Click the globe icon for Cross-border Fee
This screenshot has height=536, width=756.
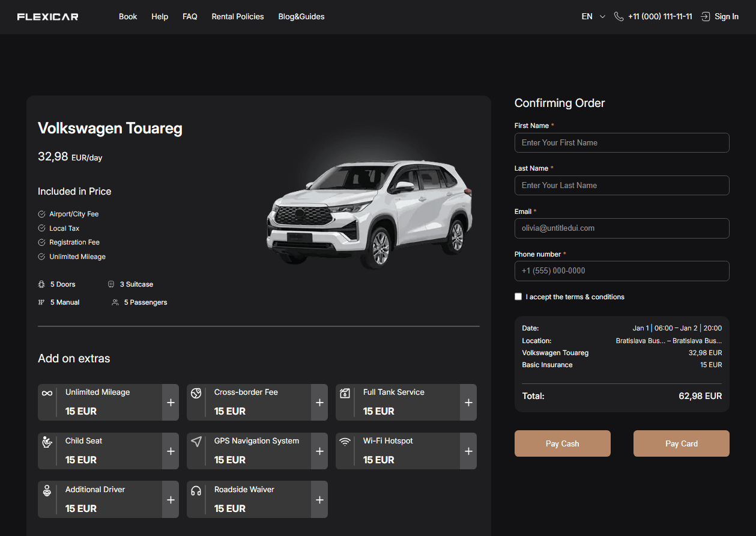tap(196, 393)
